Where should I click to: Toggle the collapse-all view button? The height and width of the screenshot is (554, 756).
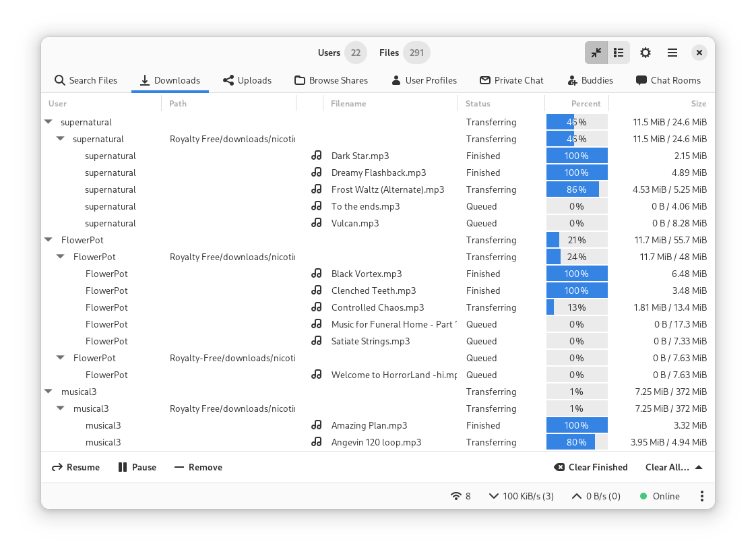596,53
